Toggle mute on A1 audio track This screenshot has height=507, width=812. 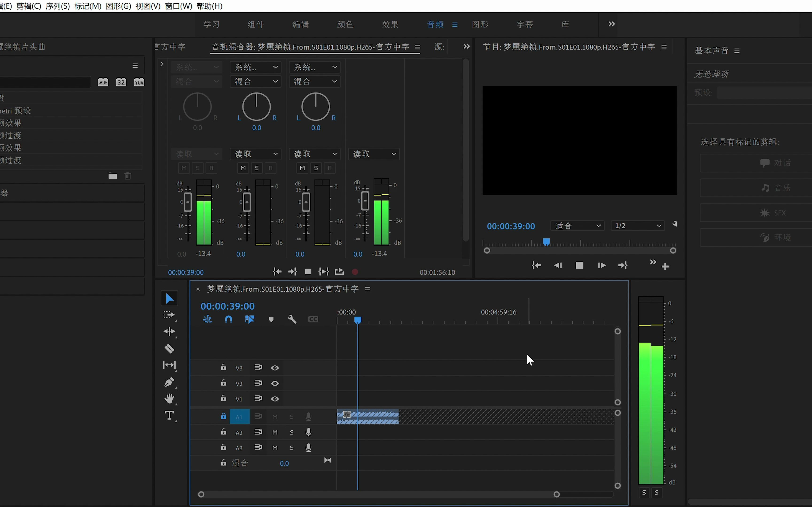pyautogui.click(x=275, y=416)
